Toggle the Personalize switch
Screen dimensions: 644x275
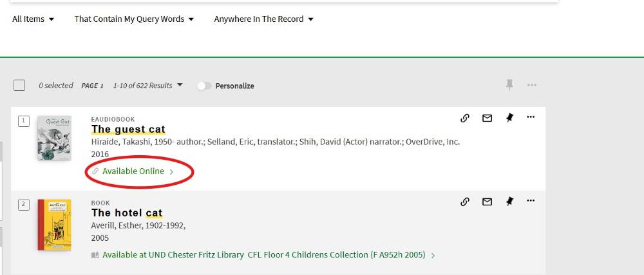point(204,86)
